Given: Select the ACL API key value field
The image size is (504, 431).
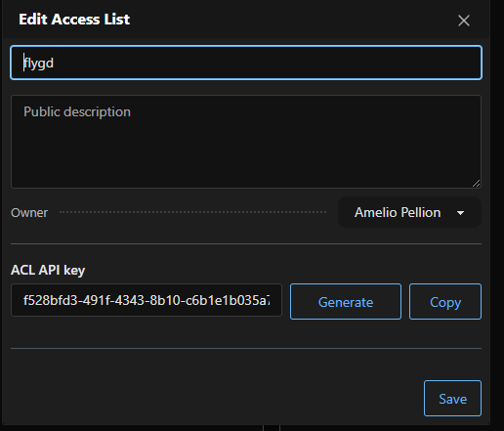Looking at the screenshot, I should click(147, 300).
